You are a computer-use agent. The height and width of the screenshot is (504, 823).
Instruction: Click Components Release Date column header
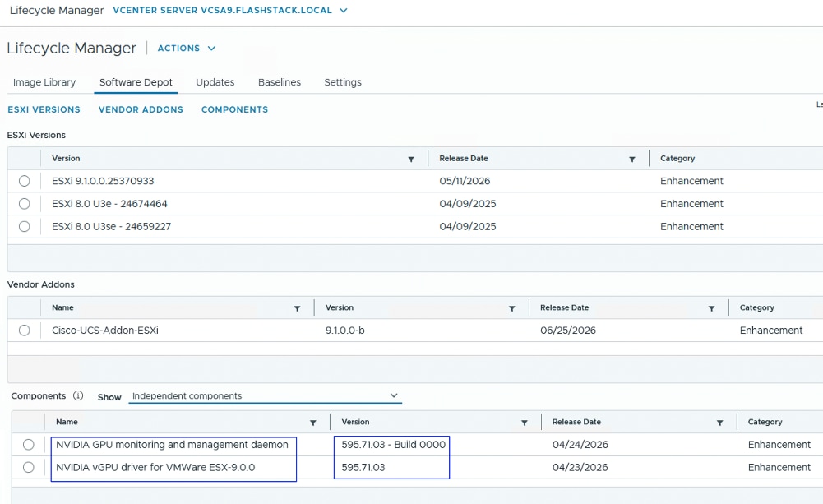pos(576,422)
